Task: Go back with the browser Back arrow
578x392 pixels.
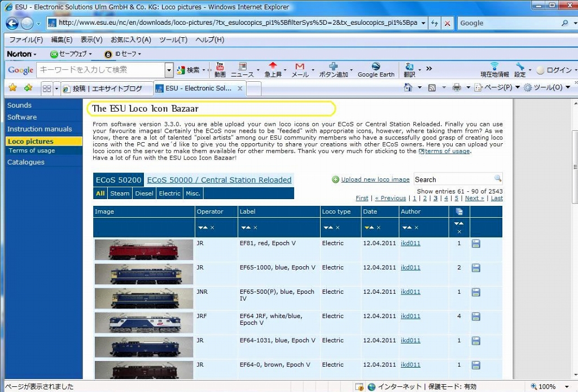Action: tap(12, 23)
